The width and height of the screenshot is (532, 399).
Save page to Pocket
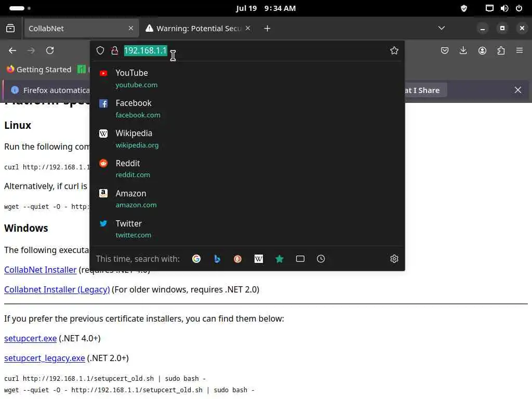point(445,50)
